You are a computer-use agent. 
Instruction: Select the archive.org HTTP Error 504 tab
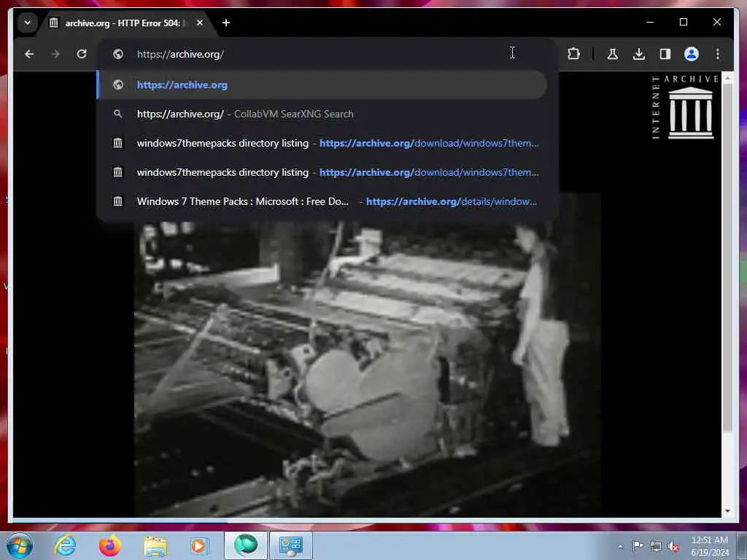(x=125, y=23)
